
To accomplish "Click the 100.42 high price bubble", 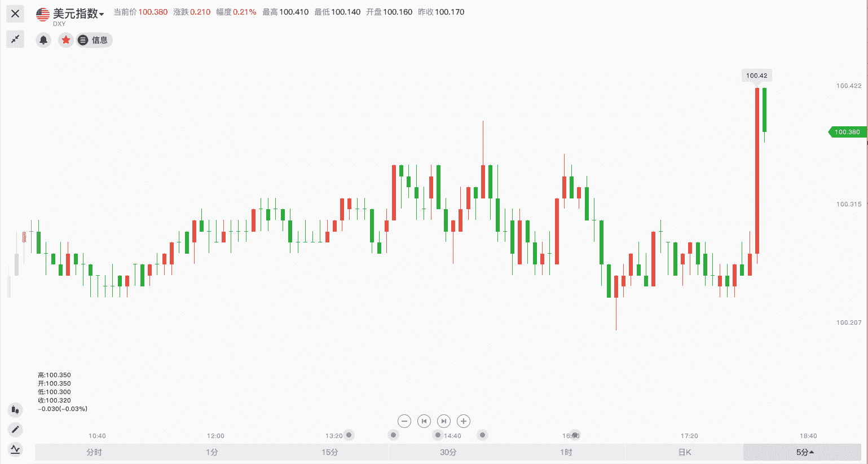I will [757, 76].
